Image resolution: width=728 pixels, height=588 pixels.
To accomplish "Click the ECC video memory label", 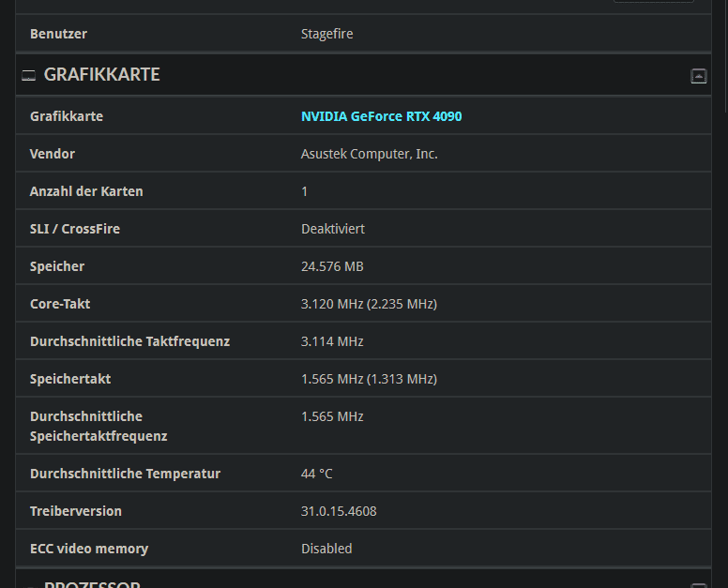I will (89, 549).
